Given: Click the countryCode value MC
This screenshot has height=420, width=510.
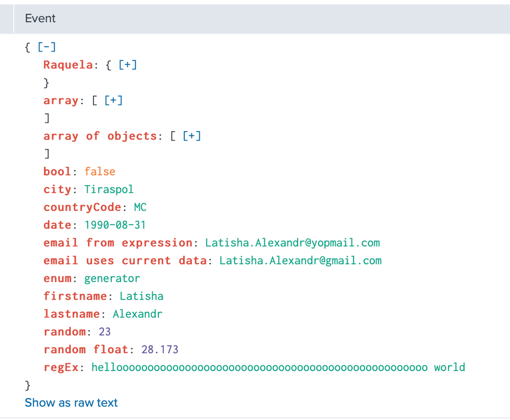Looking at the screenshot, I should point(140,207).
